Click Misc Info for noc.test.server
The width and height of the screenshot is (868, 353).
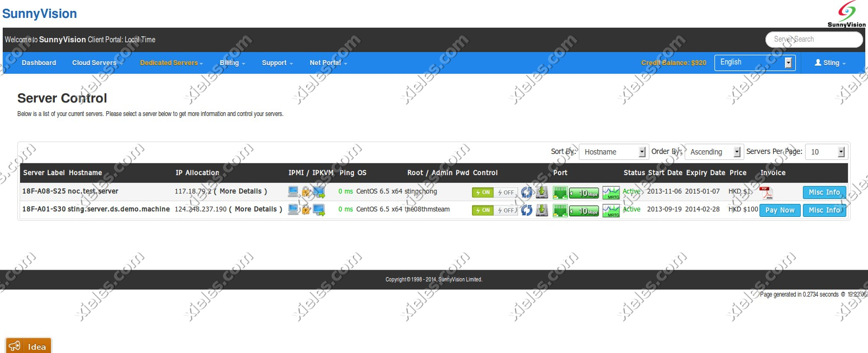(824, 192)
